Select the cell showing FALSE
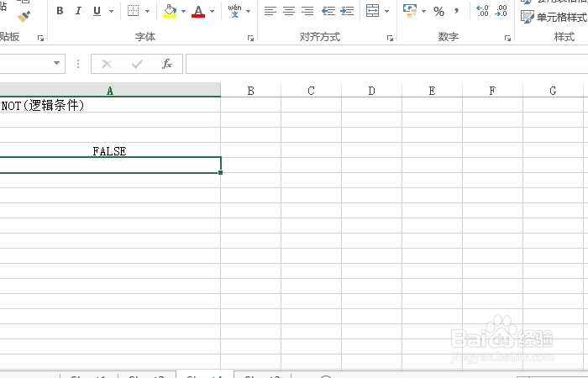The image size is (588, 378). tap(110, 150)
